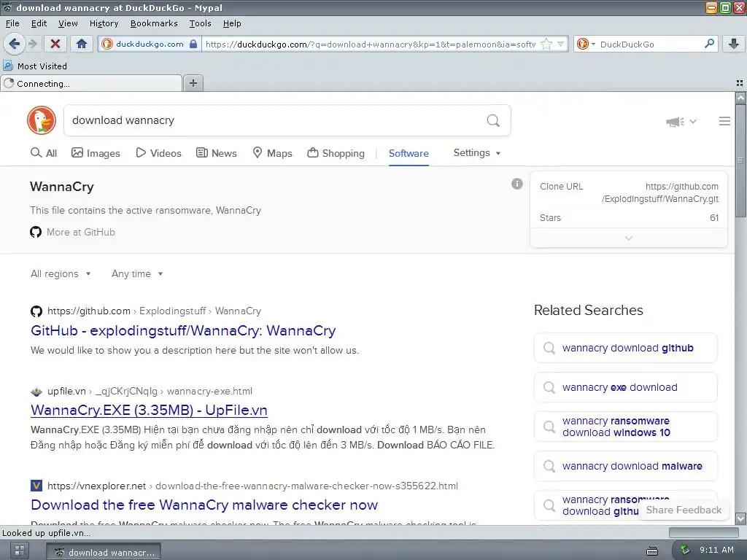The image size is (747, 560).
Task: Click the download wannacr... taskbar window button
Action: click(x=104, y=552)
